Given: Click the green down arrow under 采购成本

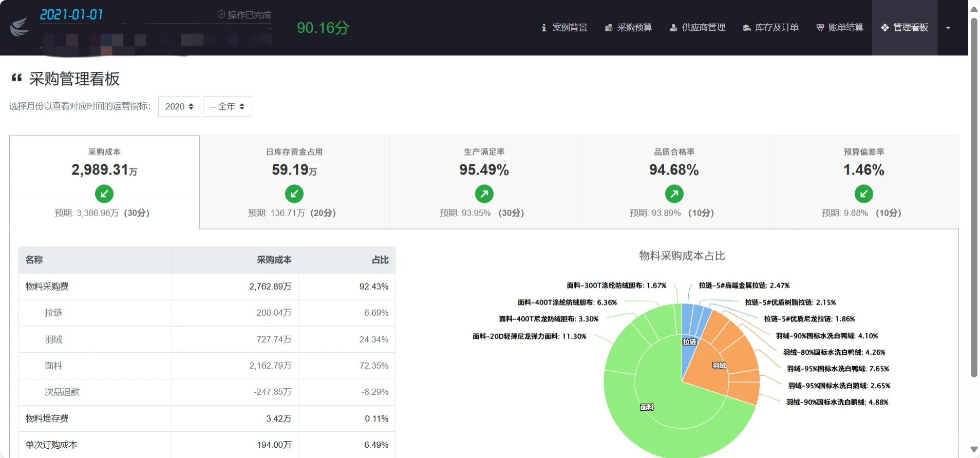Looking at the screenshot, I should pos(104,194).
